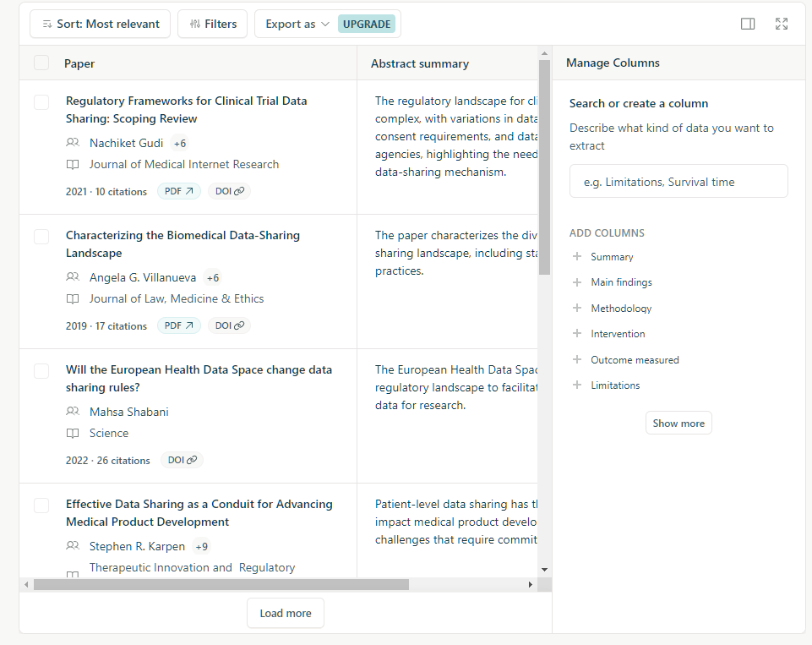Open PDF of Regulatory Frameworks paper
This screenshot has height=645, width=812.
[x=178, y=191]
